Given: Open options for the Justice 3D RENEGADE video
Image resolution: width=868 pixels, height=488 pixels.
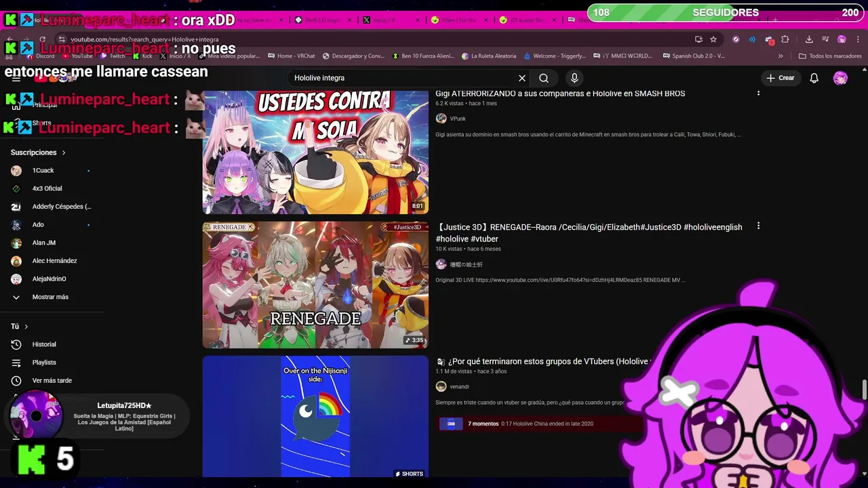Looking at the screenshot, I should pos(758,226).
